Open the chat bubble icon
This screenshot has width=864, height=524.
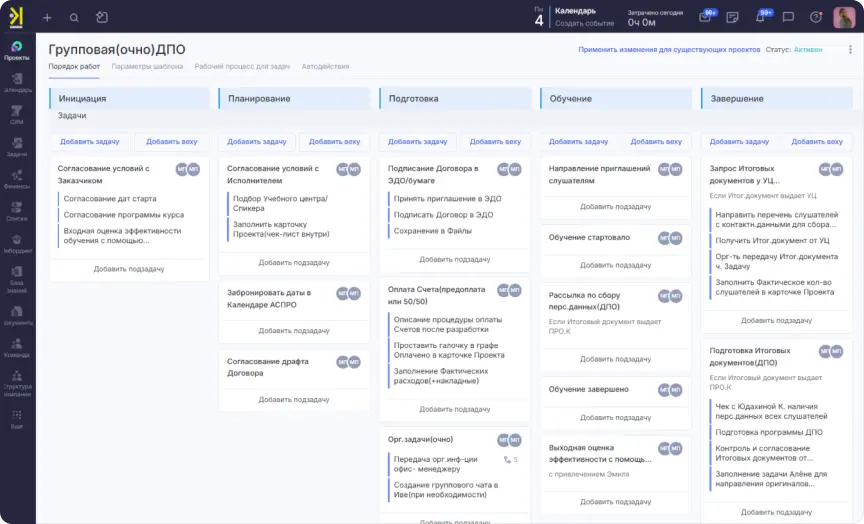[789, 18]
